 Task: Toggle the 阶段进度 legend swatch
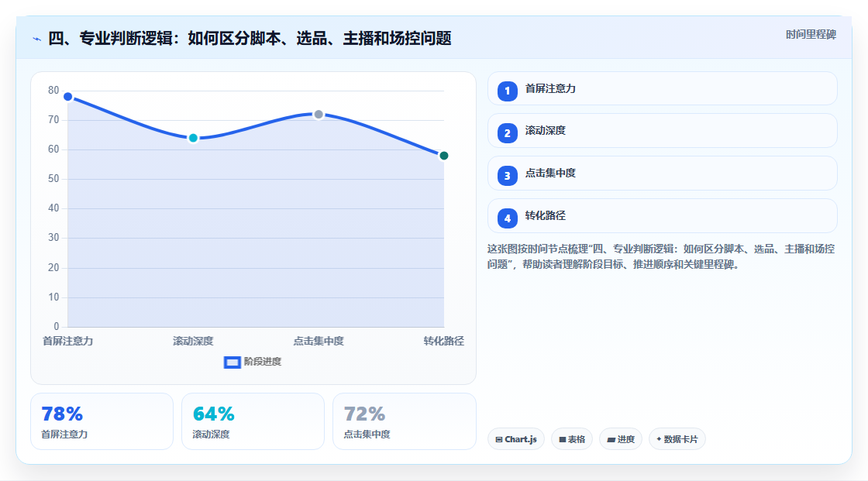(232, 362)
